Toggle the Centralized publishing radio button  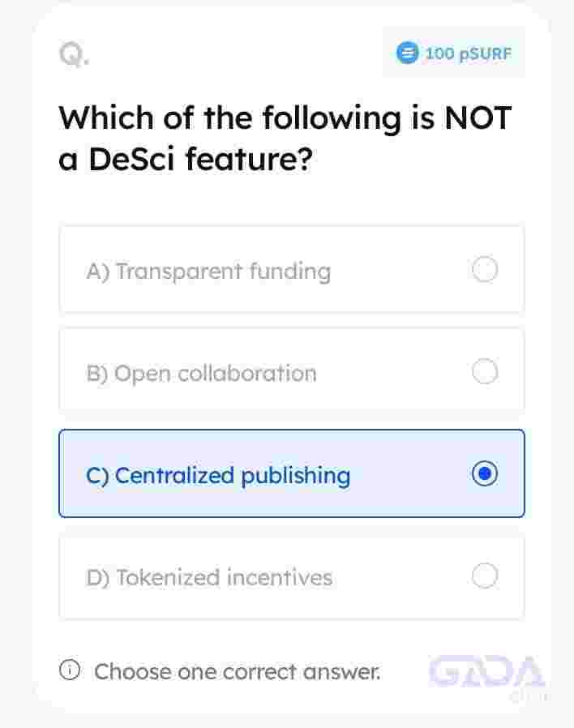[486, 473]
